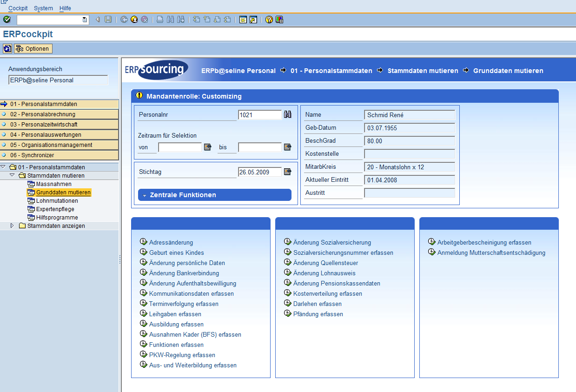Open the Änderung Bankverbindung link

(184, 273)
